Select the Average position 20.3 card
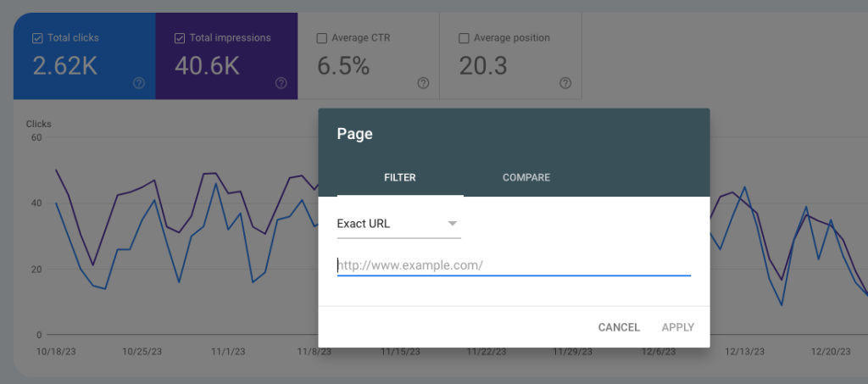The width and height of the screenshot is (868, 384). click(511, 56)
